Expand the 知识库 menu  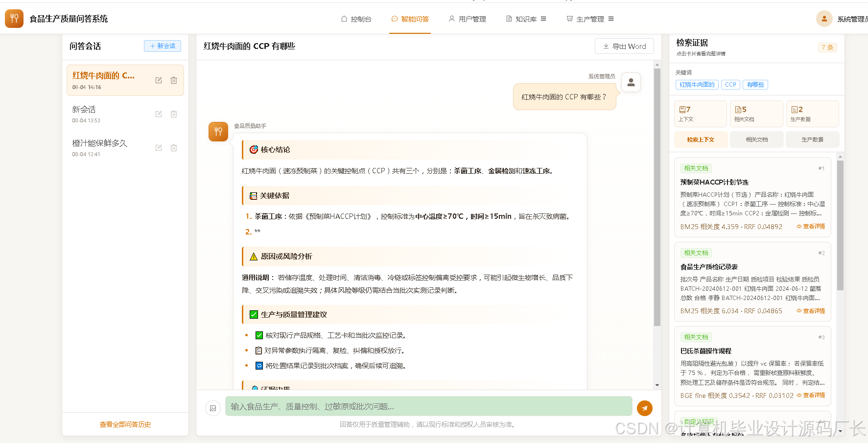(526, 19)
